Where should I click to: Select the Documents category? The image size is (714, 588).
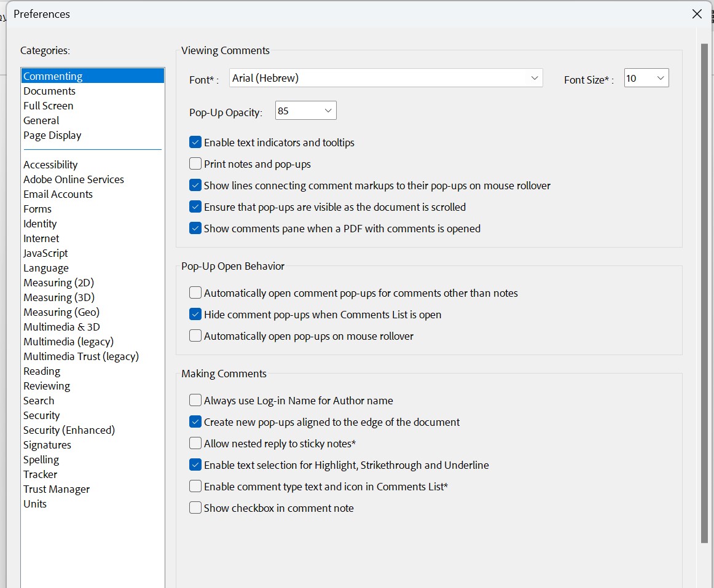(x=49, y=91)
